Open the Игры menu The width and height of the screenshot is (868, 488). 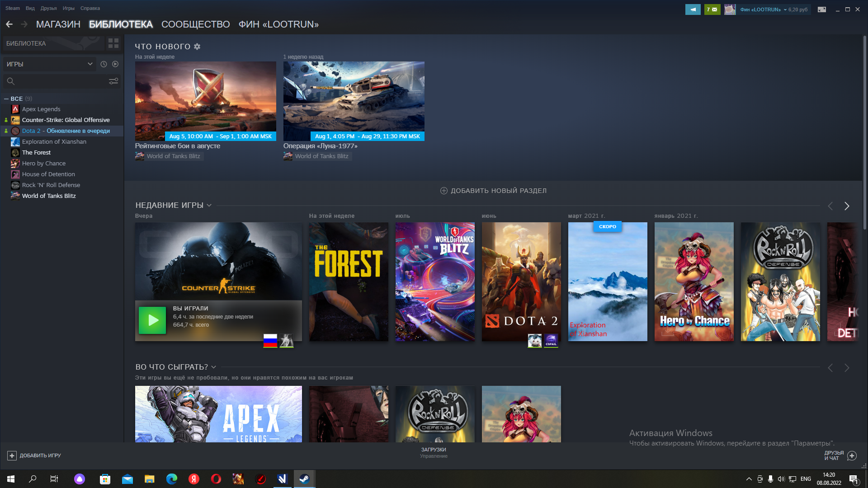tap(69, 8)
